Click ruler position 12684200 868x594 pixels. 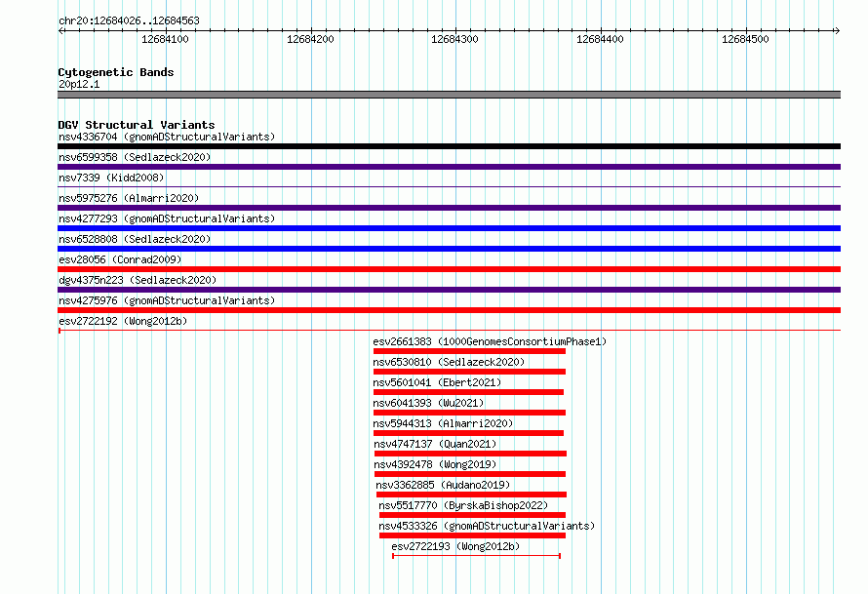pyautogui.click(x=310, y=39)
